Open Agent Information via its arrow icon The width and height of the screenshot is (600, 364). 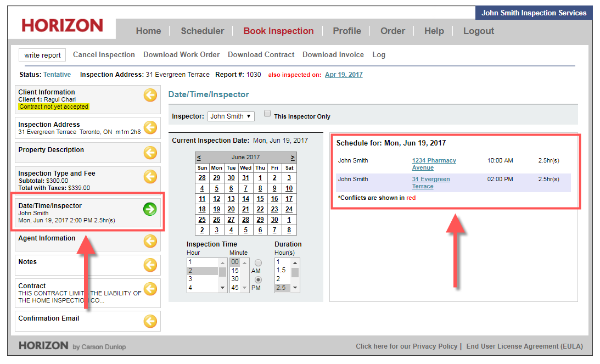150,241
